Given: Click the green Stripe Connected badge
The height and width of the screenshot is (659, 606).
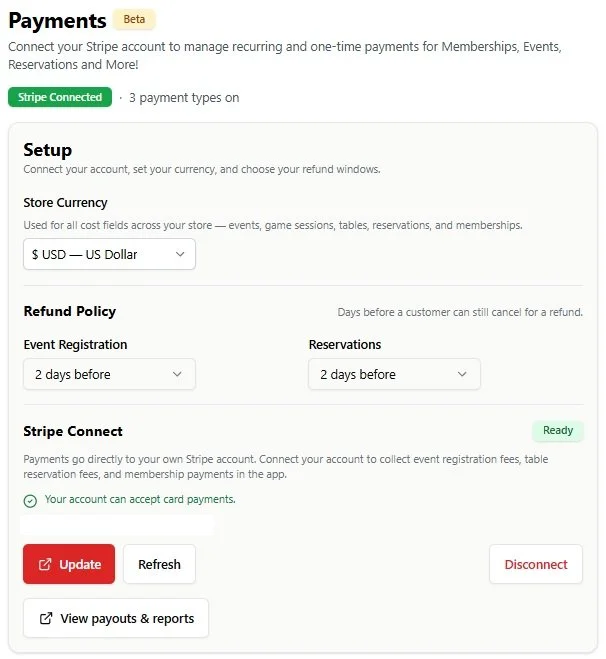Looking at the screenshot, I should coord(60,97).
